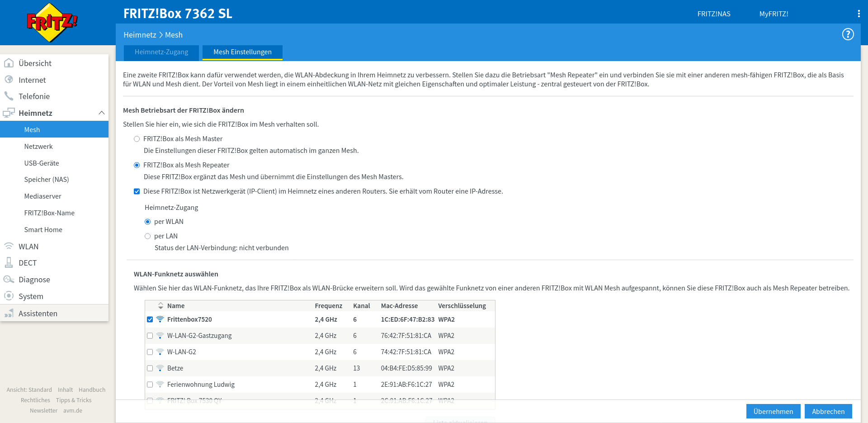Check the Ferienwohnung Ludwig checkbox

click(x=150, y=385)
